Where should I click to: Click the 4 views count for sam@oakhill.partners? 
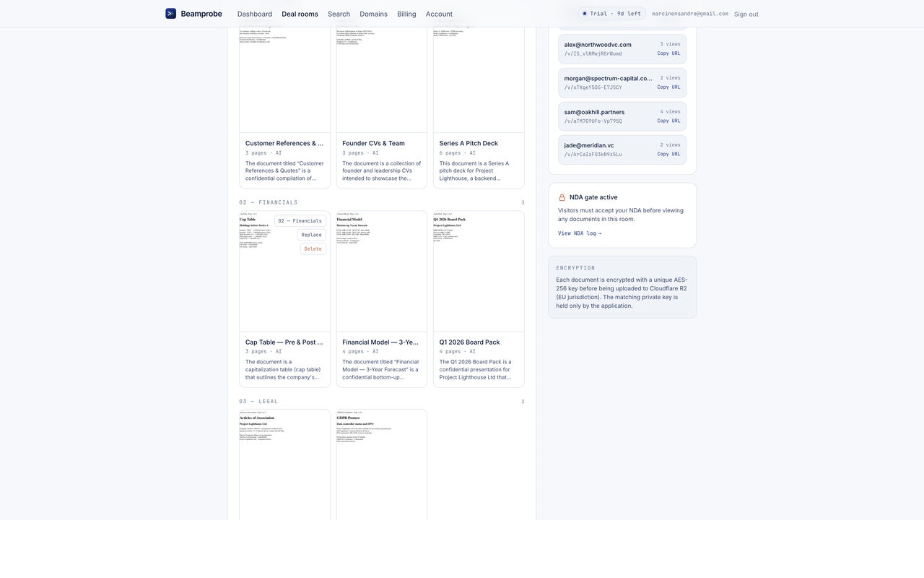[x=670, y=112]
